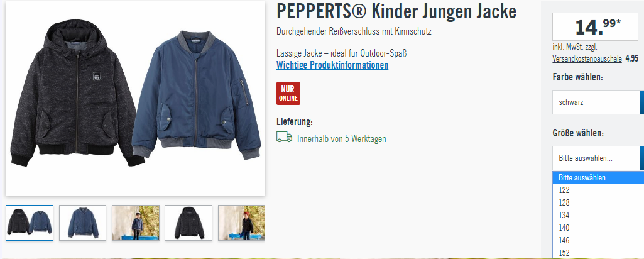This screenshot has height=259, width=644.
Task: Choose size 128 from list
Action: click(598, 202)
